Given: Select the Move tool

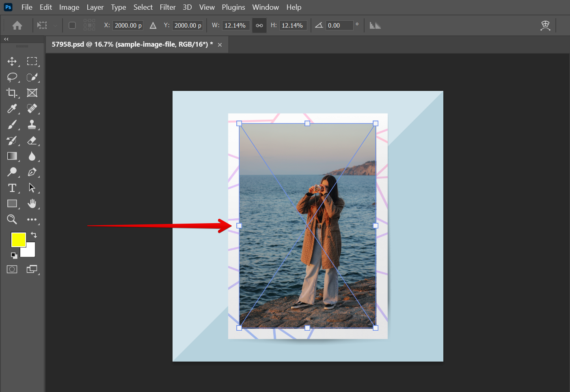Looking at the screenshot, I should point(12,61).
